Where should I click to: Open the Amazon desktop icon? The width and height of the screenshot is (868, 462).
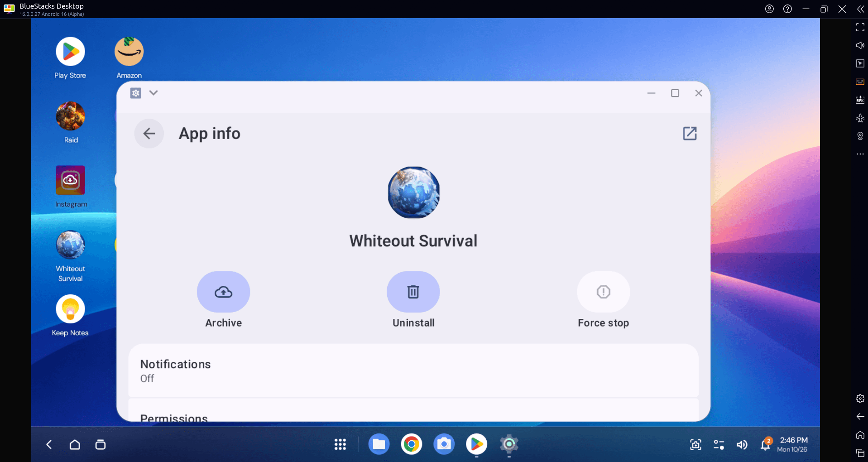129,52
